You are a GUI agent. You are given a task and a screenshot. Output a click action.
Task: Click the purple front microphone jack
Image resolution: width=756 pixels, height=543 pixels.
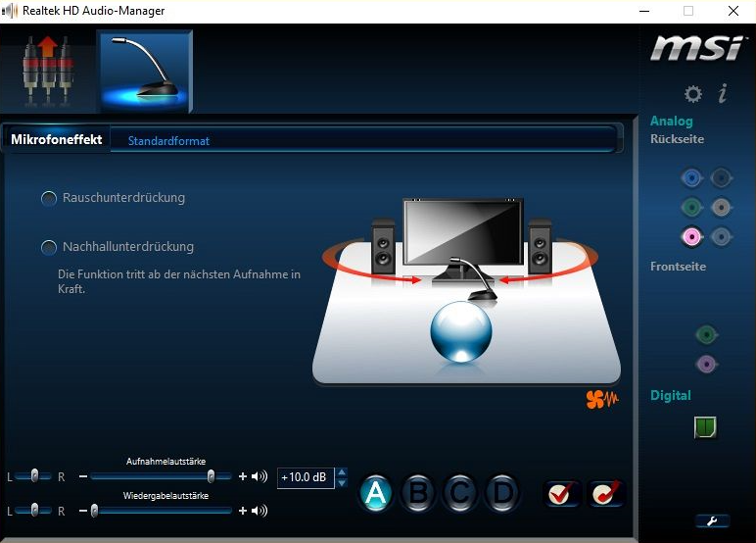click(706, 364)
